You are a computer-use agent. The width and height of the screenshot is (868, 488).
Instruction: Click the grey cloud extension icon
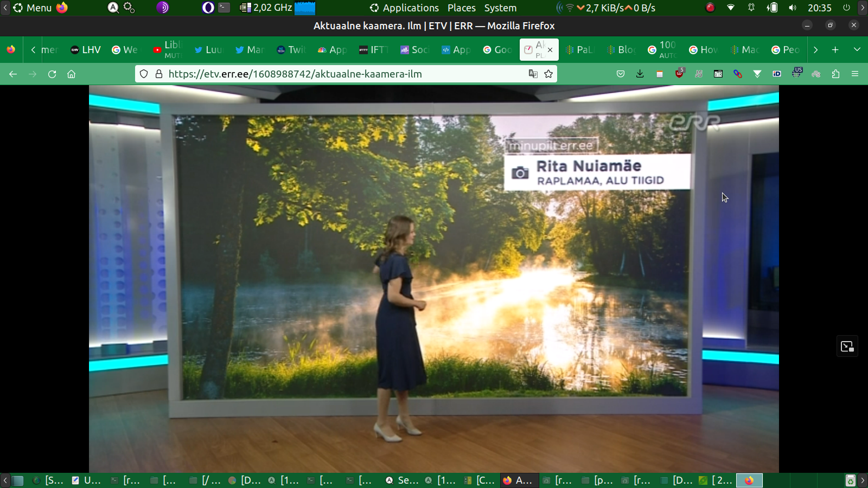click(x=816, y=74)
